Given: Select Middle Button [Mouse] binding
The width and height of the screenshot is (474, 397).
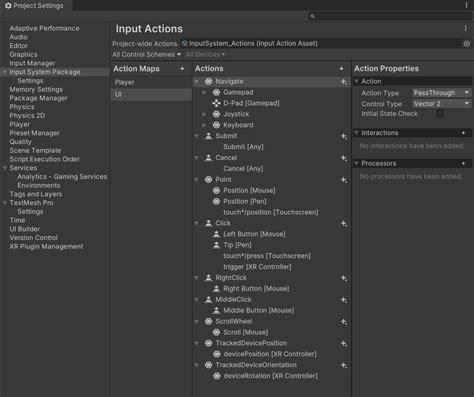Looking at the screenshot, I should point(259,311).
